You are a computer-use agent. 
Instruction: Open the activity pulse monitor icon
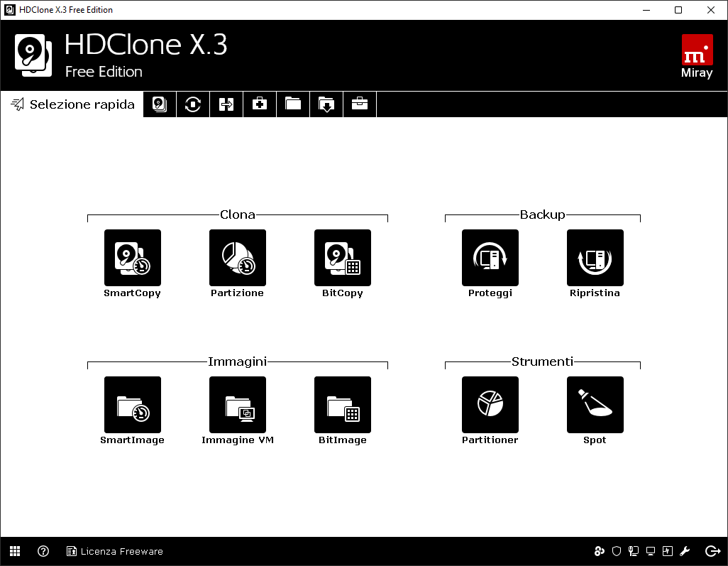(667, 551)
